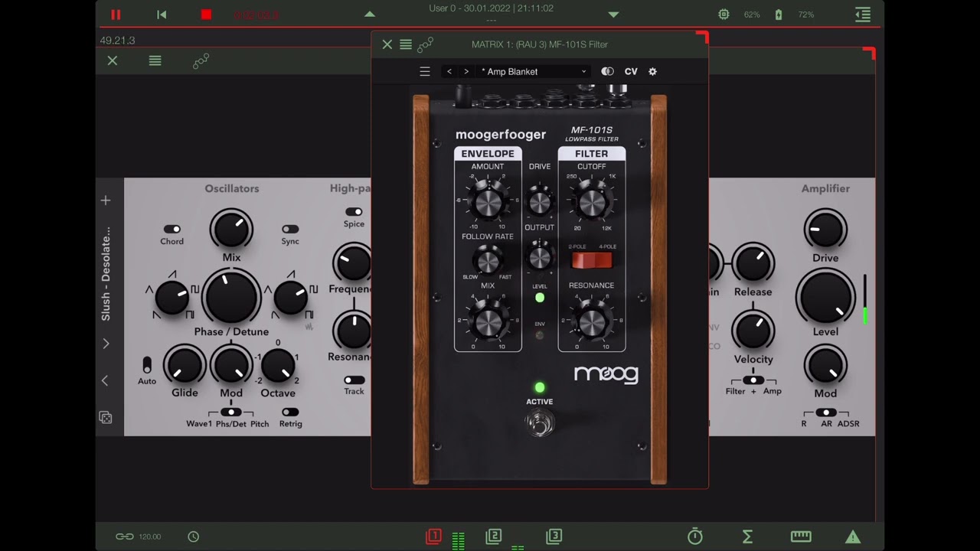Open the stopwatch timer icon
Screen dimensions: 980x551
(x=695, y=536)
